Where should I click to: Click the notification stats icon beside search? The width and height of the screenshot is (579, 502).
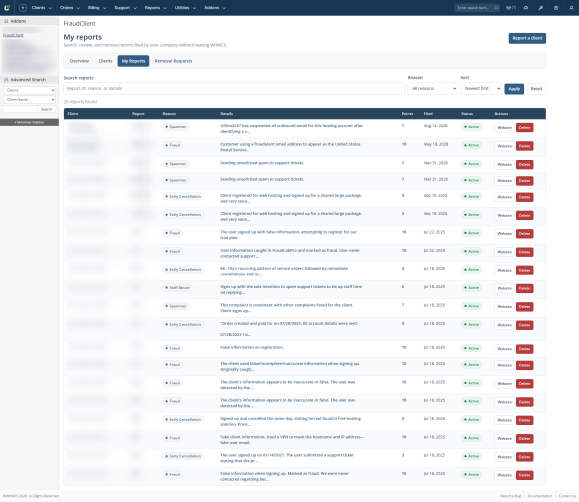coord(511,8)
